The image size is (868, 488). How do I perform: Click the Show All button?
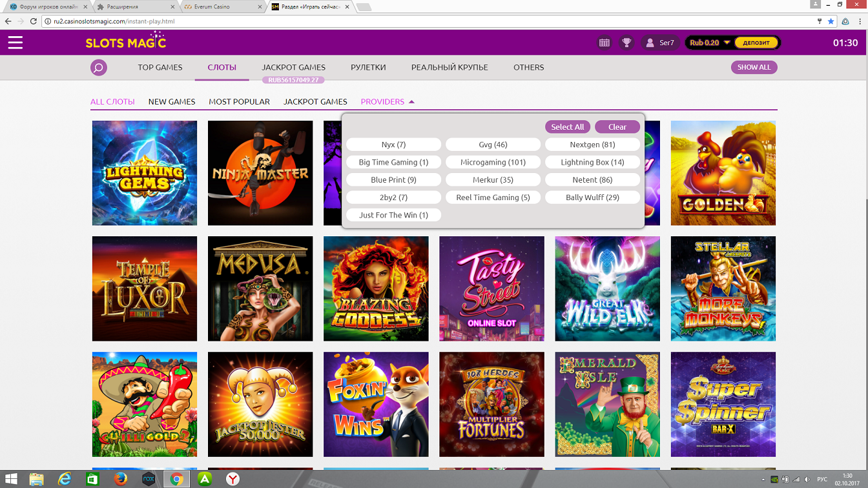coord(754,67)
